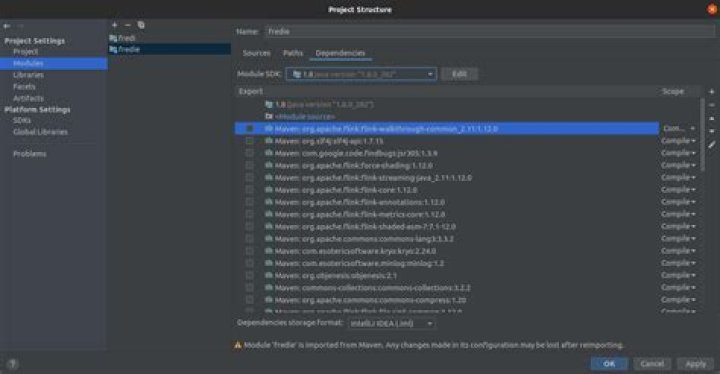Viewport: 720px width, 374px height.
Task: Select the minlog:1.2 dependency row
Action: point(446,263)
